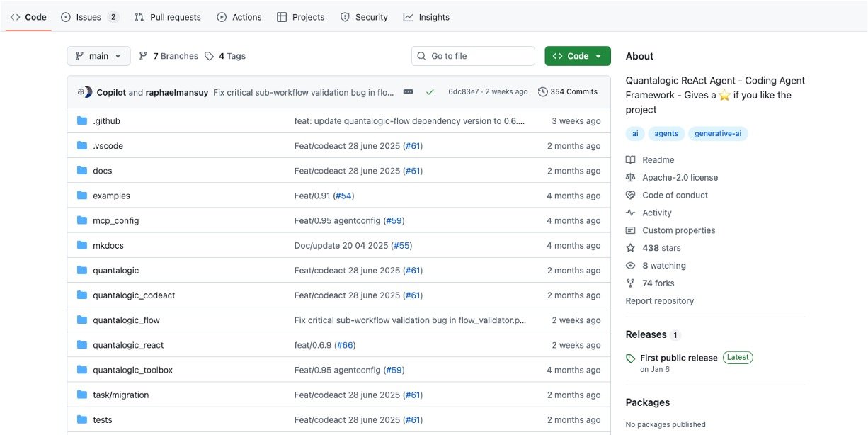Click the branches icon beside 7 Branches
The width and height of the screenshot is (868, 435).
(144, 56)
